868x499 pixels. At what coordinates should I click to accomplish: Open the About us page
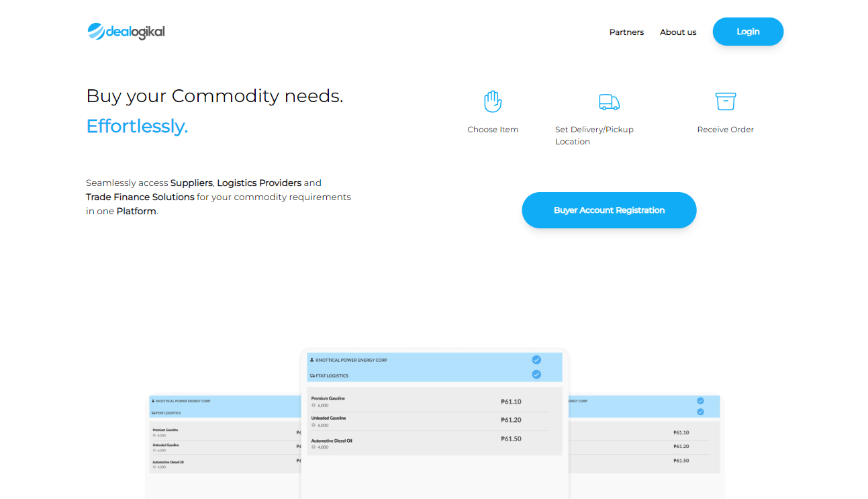678,32
